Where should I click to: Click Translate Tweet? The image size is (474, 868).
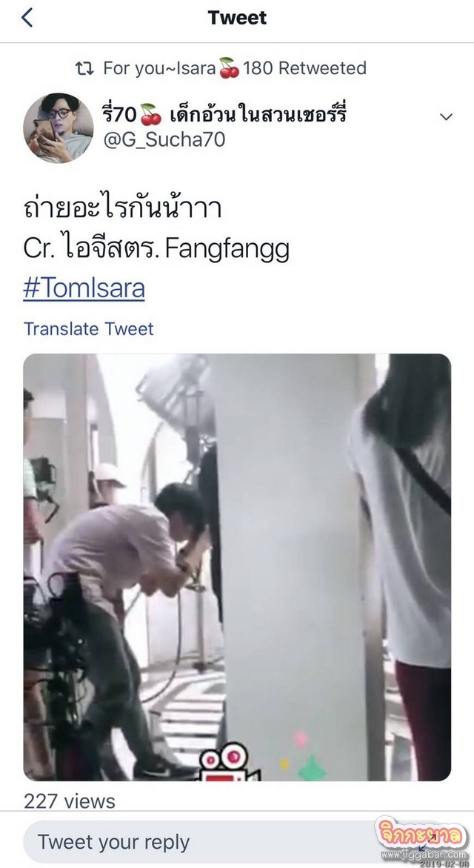tap(88, 329)
